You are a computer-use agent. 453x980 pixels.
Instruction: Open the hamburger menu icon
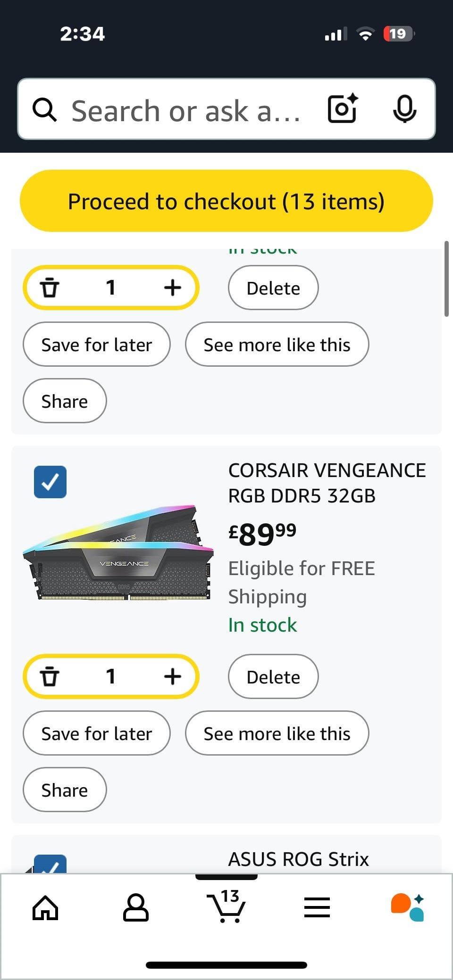pos(317,907)
